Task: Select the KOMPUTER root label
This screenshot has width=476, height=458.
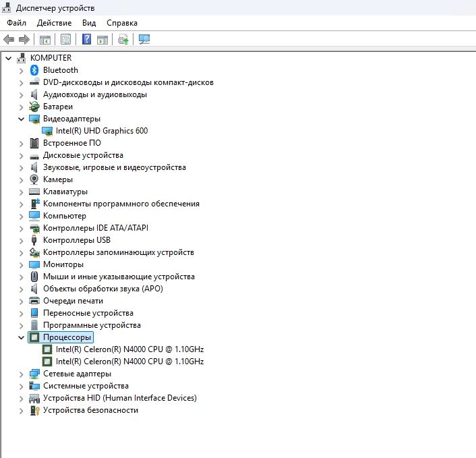Action: (51, 58)
